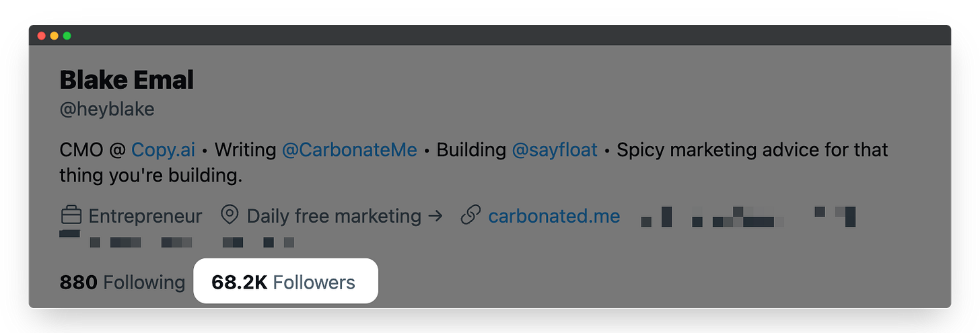980x333 pixels.
Task: Click the yellow minimize window button
Action: click(55, 36)
